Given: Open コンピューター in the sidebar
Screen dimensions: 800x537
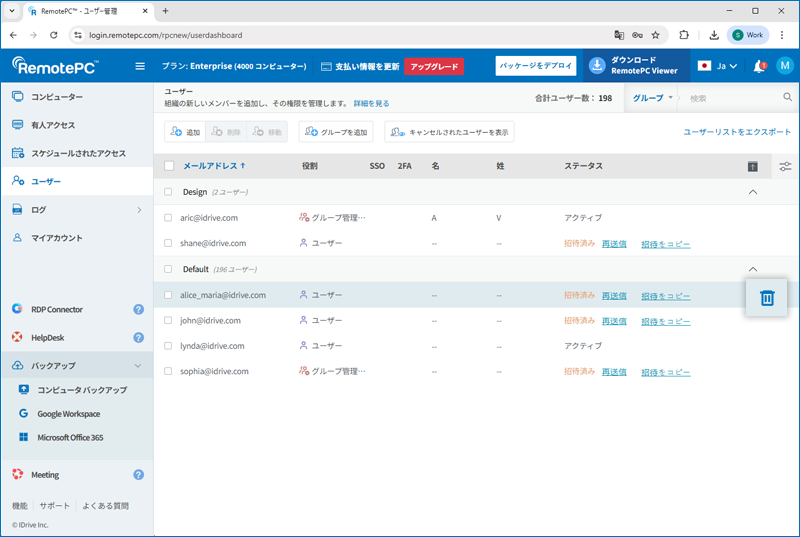Looking at the screenshot, I should 57,97.
